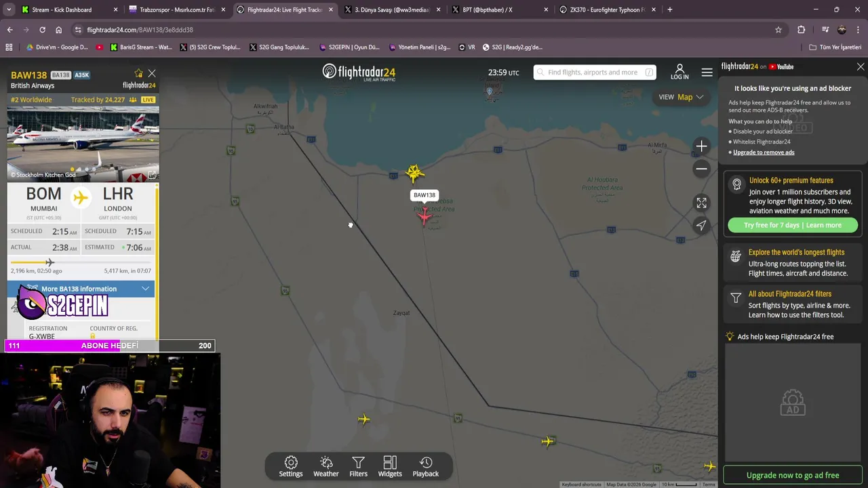The height and width of the screenshot is (488, 868).
Task: Open the Chrome apps grid
Action: point(9,47)
